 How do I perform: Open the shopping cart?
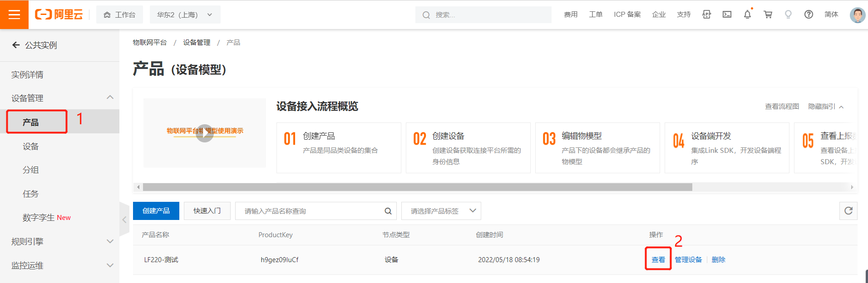click(768, 15)
